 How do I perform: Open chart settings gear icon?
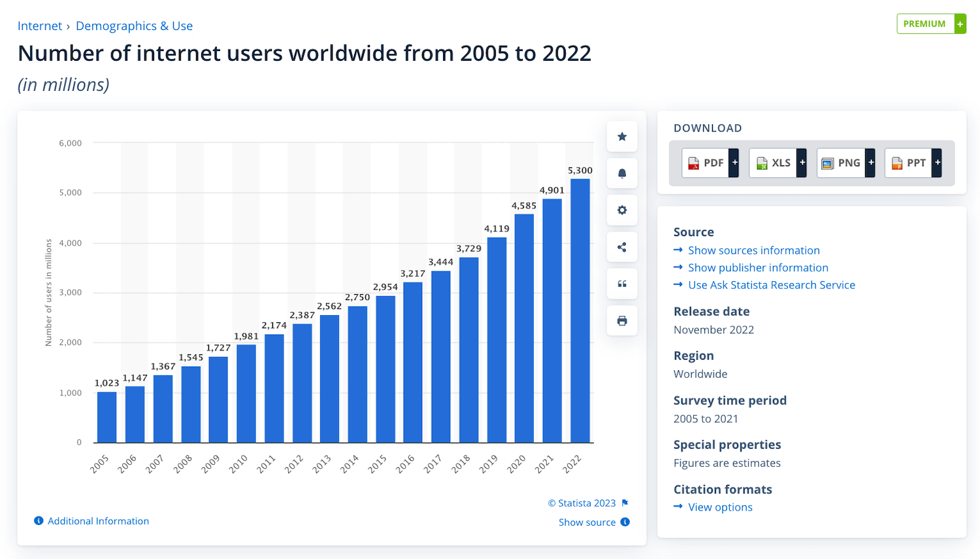(622, 211)
